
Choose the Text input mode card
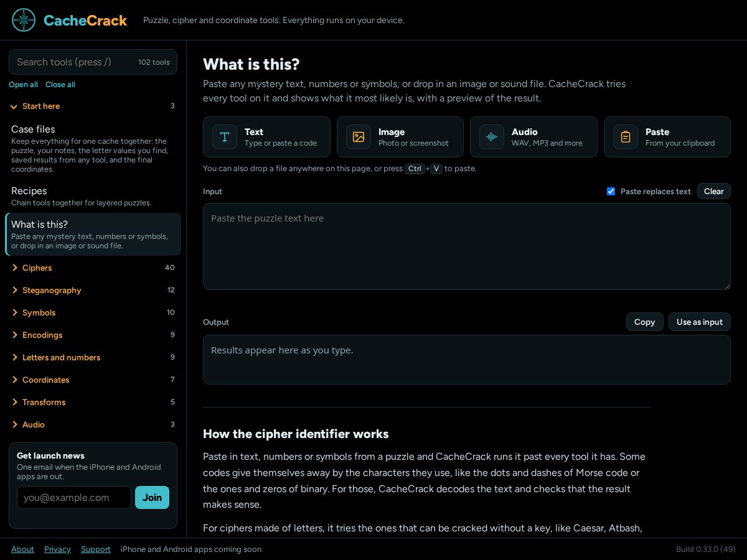[x=266, y=137]
